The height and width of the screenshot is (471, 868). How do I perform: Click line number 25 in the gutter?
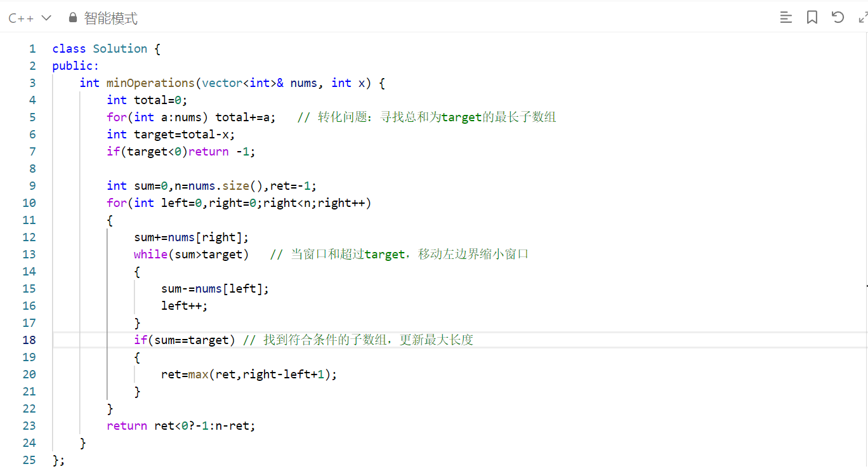(29, 460)
